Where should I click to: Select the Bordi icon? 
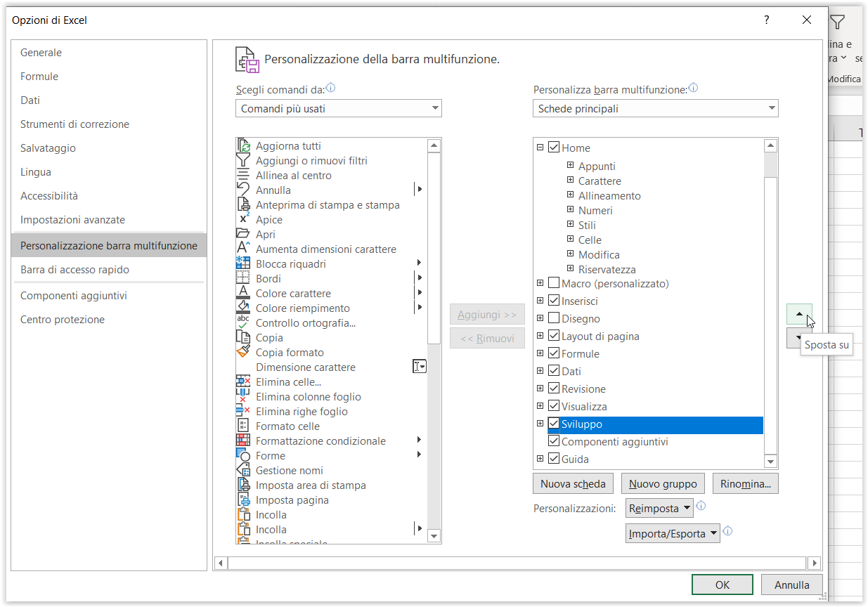click(x=243, y=278)
